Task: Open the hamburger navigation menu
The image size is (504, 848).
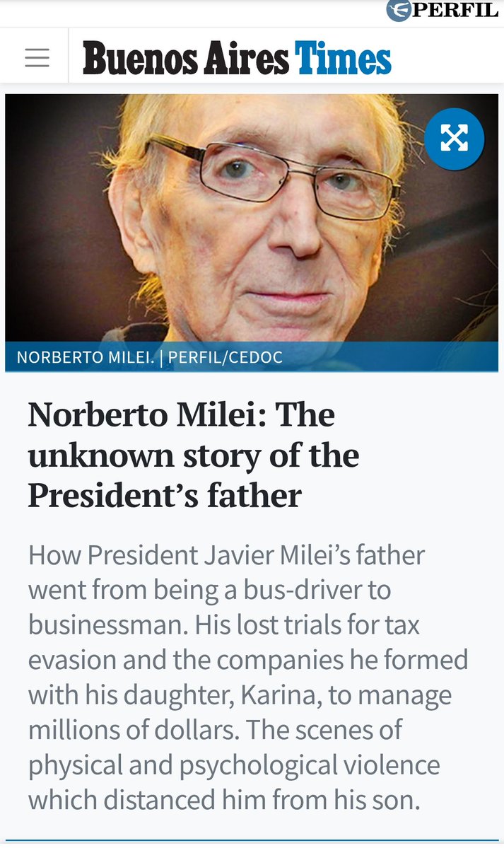Action: [x=37, y=58]
